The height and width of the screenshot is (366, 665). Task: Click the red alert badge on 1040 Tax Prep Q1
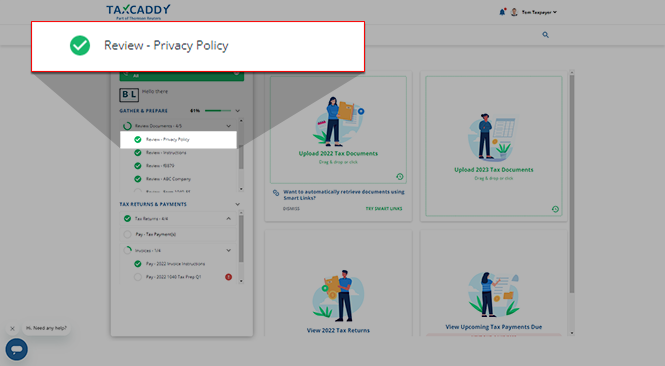click(229, 277)
